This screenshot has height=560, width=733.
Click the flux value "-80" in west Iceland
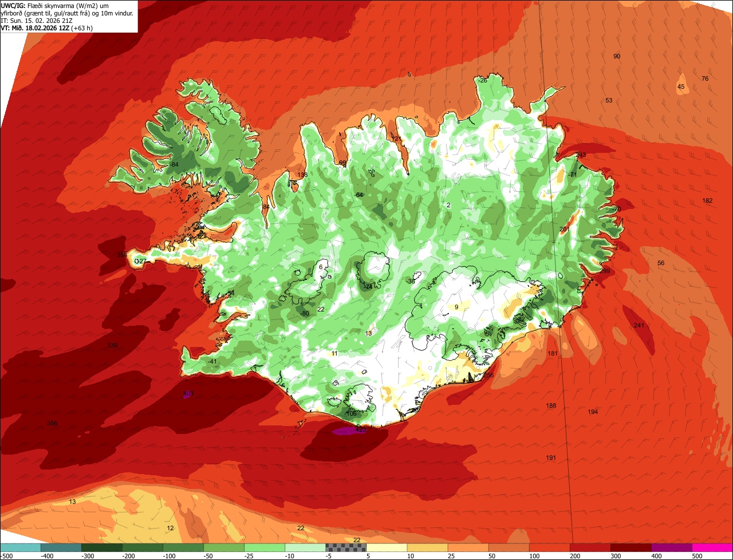coord(305,313)
